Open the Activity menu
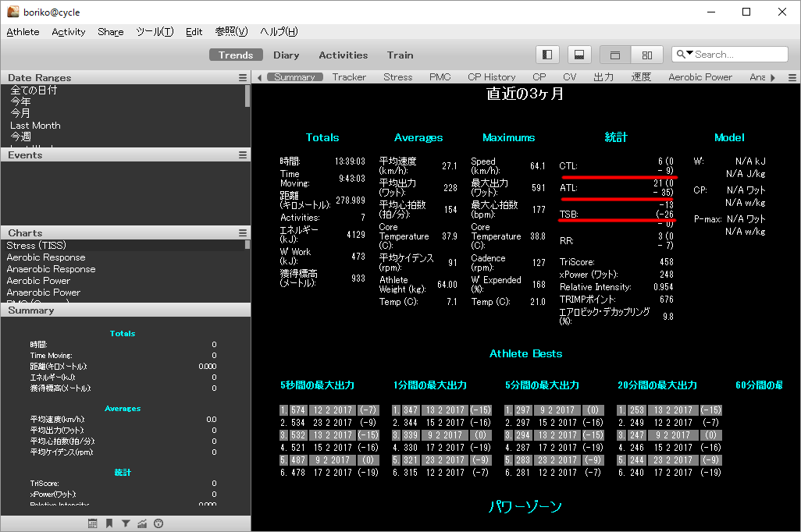 (x=69, y=32)
